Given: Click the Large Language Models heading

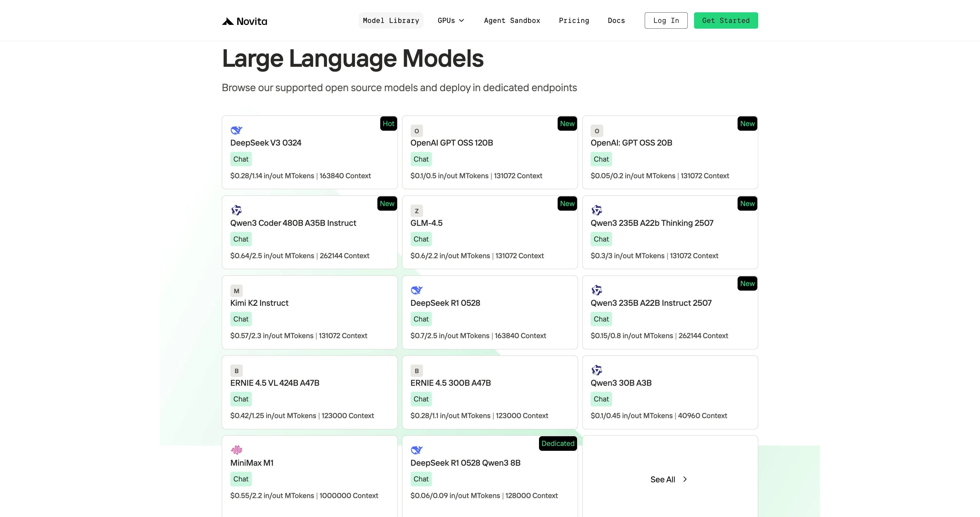Looking at the screenshot, I should (x=353, y=58).
